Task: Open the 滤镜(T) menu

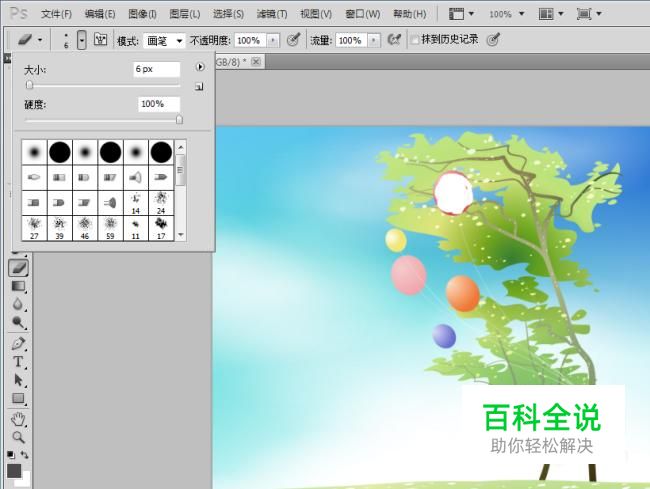Action: click(272, 14)
